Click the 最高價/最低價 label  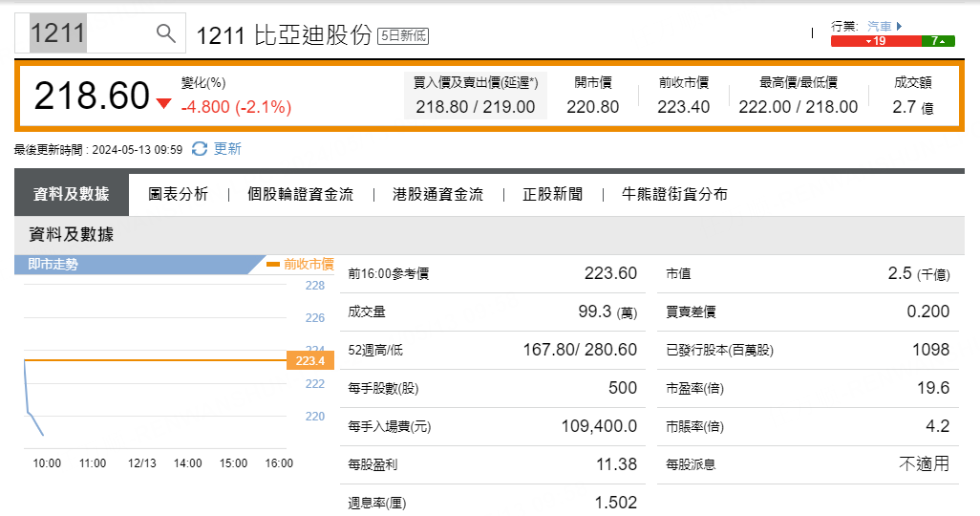(x=799, y=82)
